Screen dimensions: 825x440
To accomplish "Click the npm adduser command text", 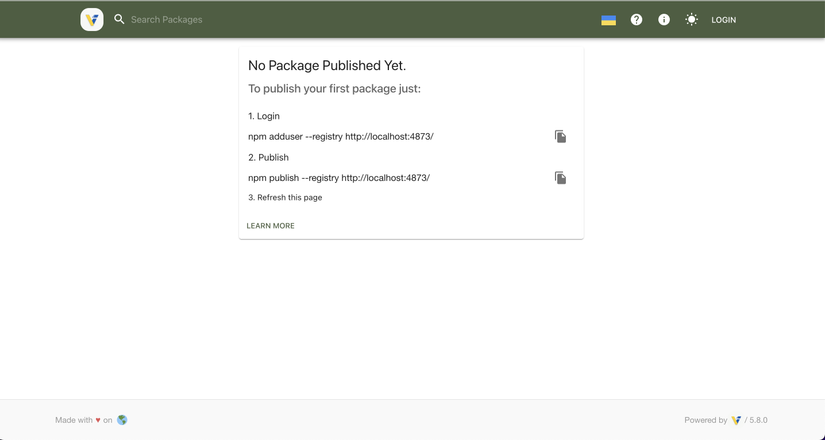I will click(341, 136).
